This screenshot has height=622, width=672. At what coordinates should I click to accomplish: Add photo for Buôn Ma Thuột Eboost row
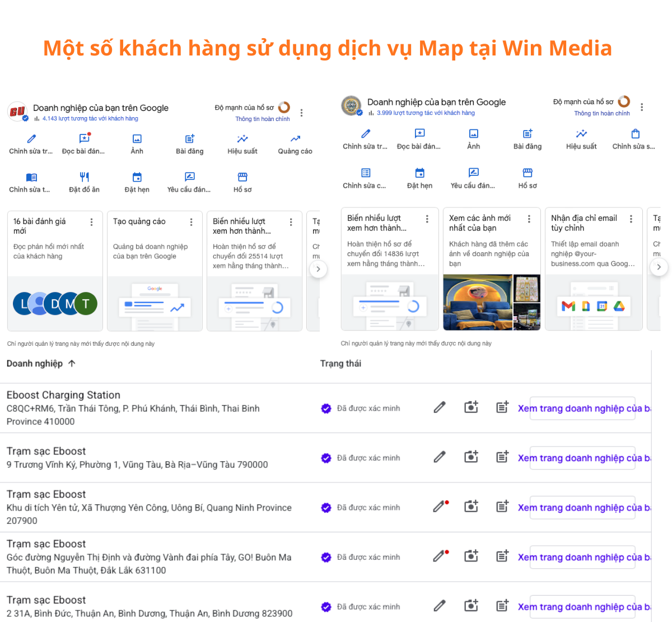coord(471,556)
